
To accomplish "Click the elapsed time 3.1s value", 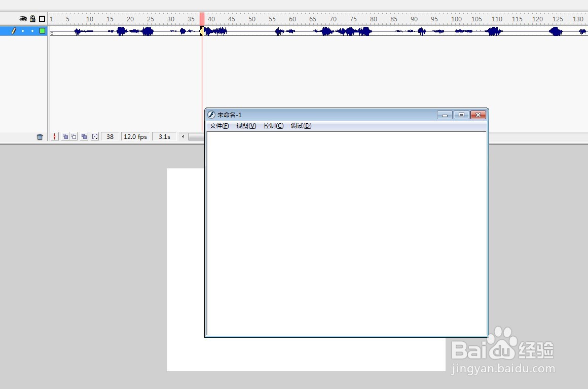I will pos(164,137).
